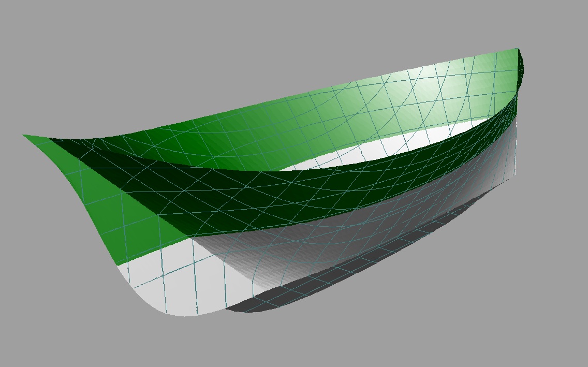This screenshot has width=588, height=367.
Task: Select the upper-right tip of the hull
Action: tap(517, 49)
